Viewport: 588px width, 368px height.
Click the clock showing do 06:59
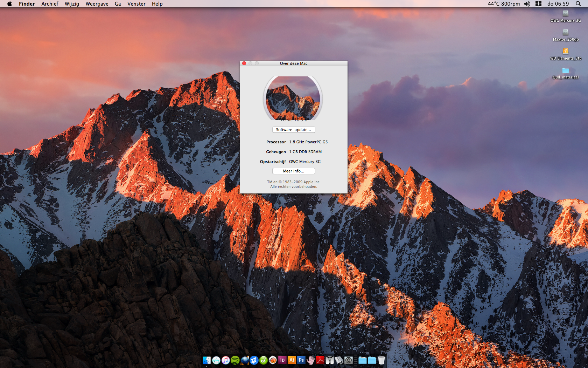(x=558, y=4)
